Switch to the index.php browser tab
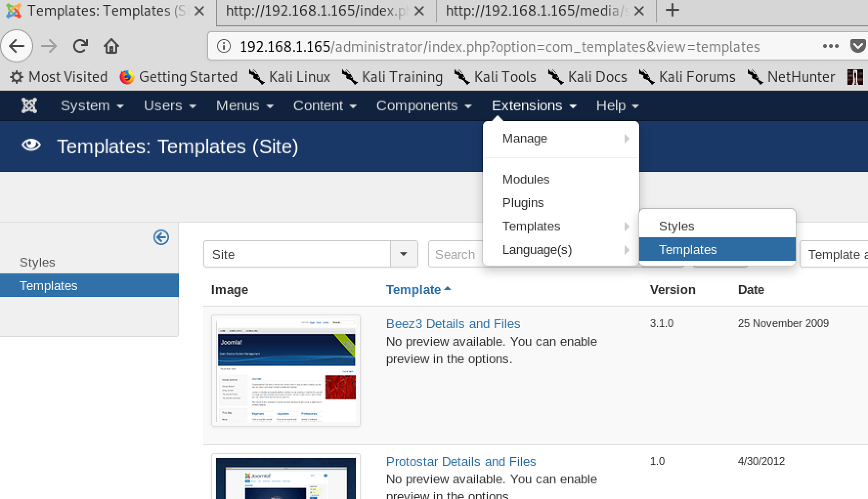Viewport: 868px width, 499px height. 317,11
